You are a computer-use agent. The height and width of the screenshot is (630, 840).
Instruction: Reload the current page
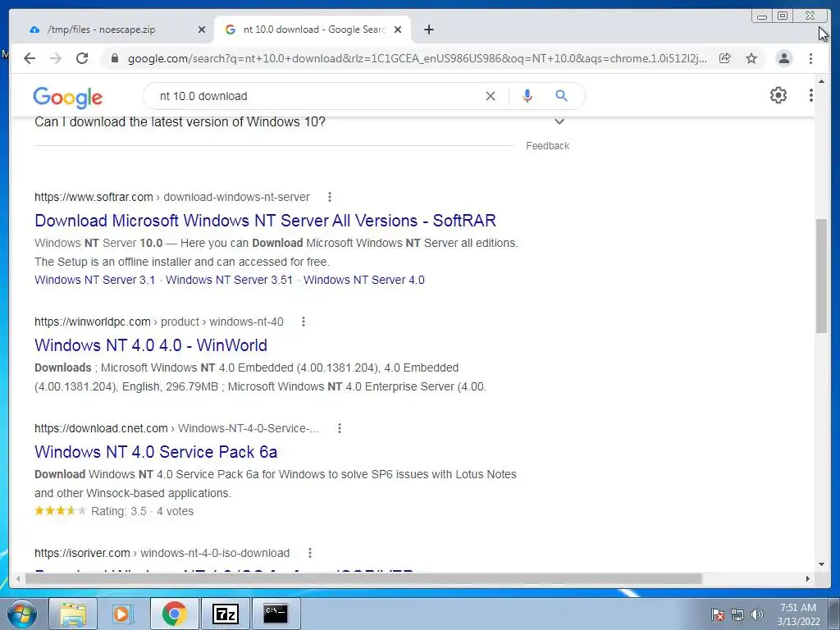tap(82, 58)
